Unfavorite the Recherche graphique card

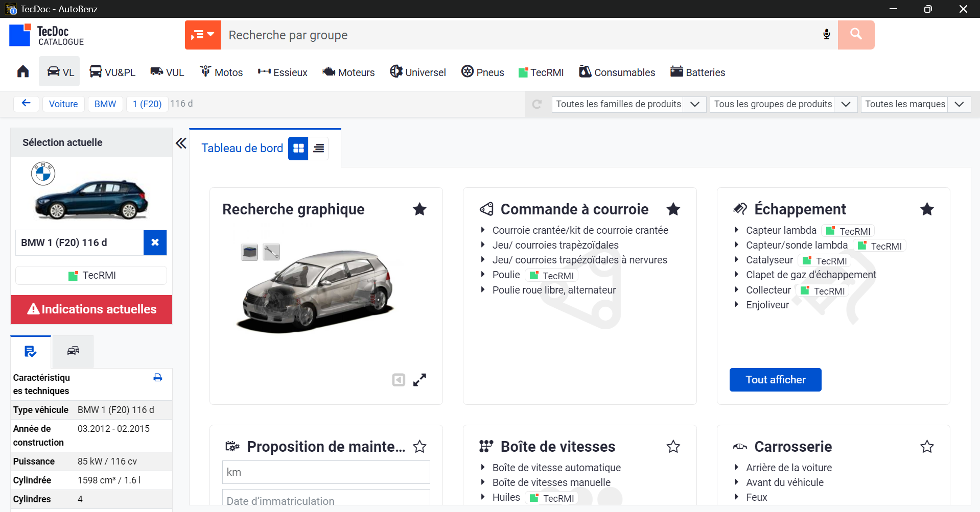click(419, 209)
